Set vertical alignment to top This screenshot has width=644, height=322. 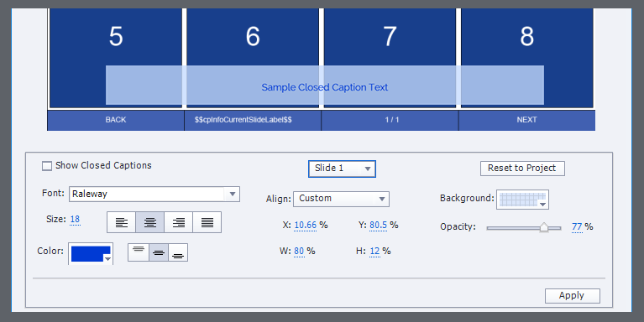click(x=139, y=252)
